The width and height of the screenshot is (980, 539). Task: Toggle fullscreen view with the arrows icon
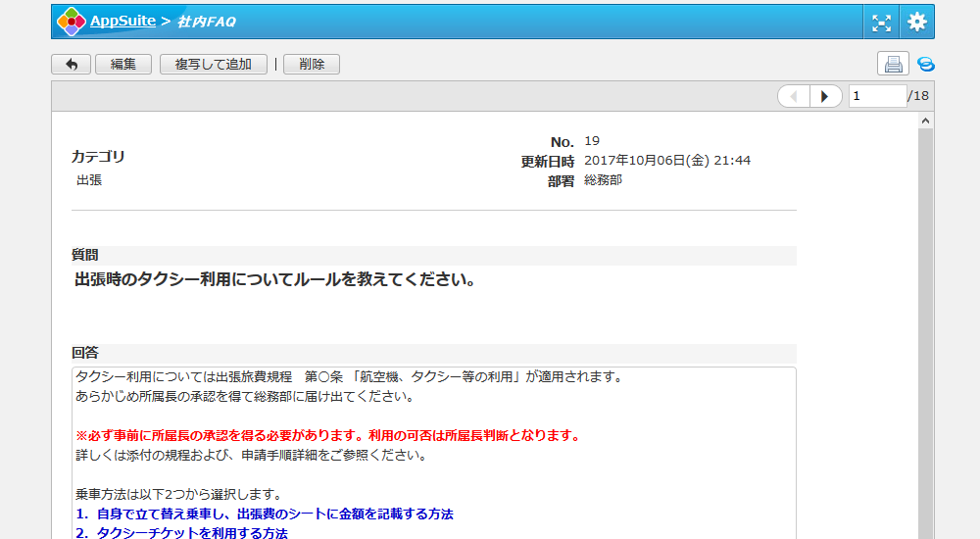coord(882,22)
